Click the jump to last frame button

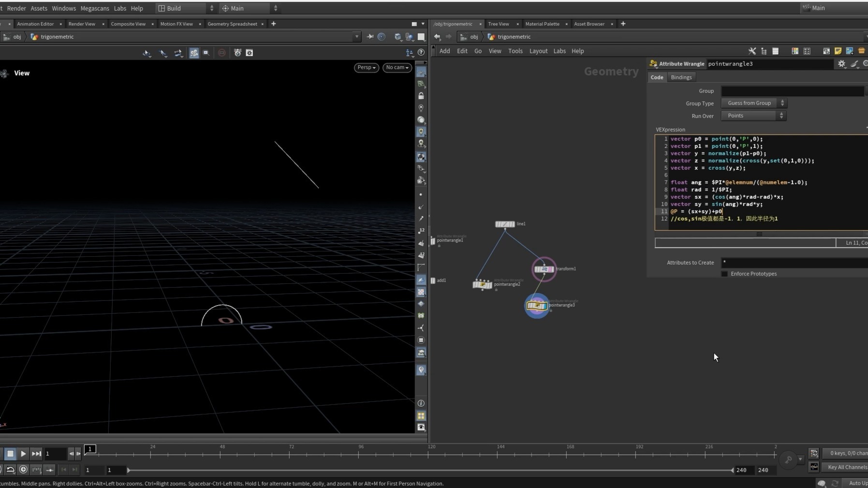(36, 454)
